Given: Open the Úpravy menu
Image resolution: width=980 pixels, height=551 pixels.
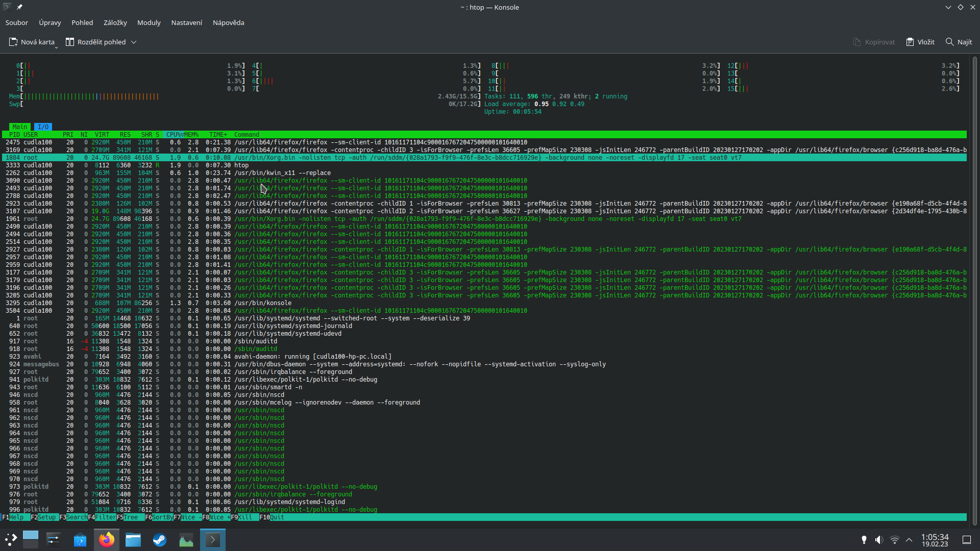Looking at the screenshot, I should [50, 22].
